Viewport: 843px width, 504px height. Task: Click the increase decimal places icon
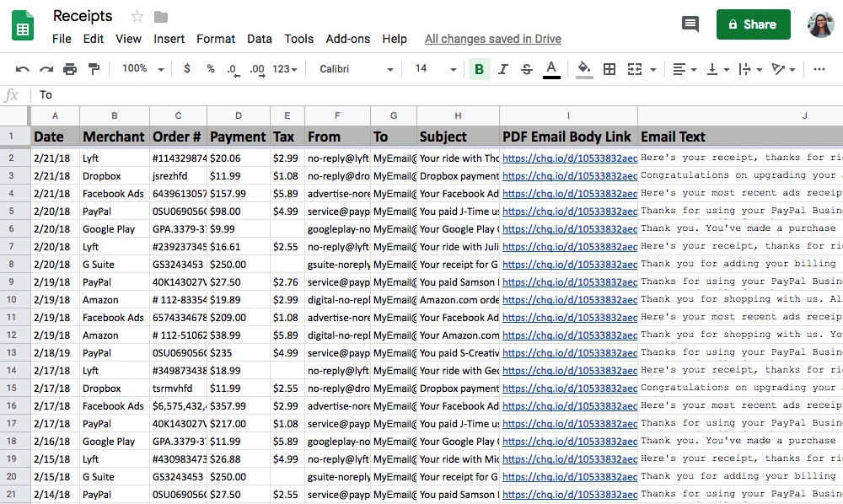[x=256, y=69]
